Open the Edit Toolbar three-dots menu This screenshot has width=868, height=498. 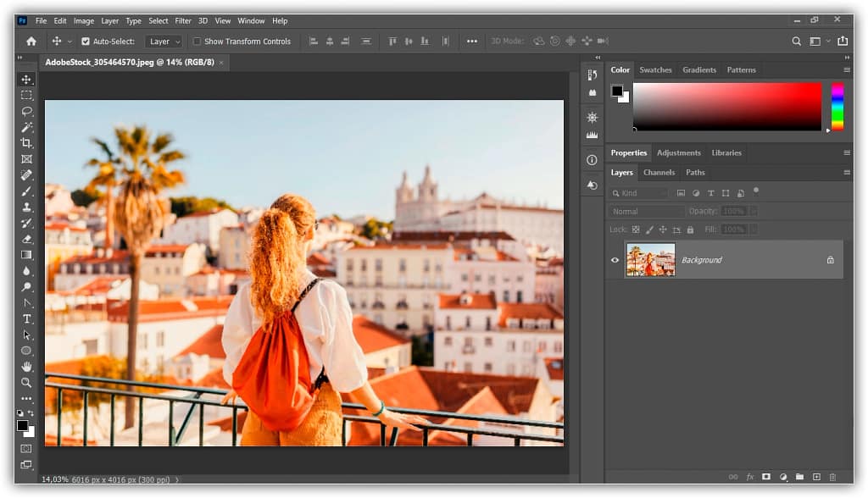[26, 398]
